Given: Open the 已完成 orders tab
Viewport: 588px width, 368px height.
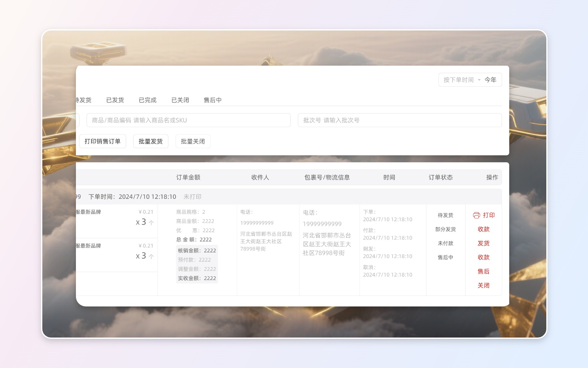Looking at the screenshot, I should coord(147,100).
